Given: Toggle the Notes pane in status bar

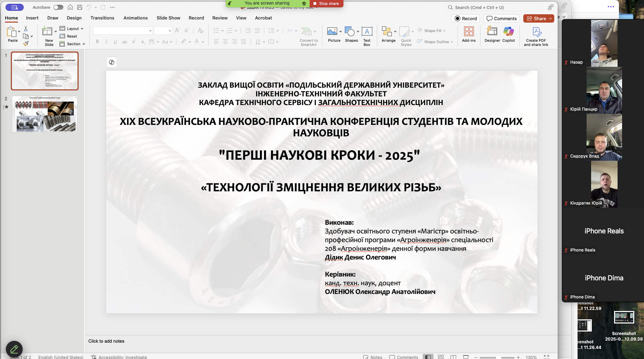Looking at the screenshot, I should pos(373,357).
